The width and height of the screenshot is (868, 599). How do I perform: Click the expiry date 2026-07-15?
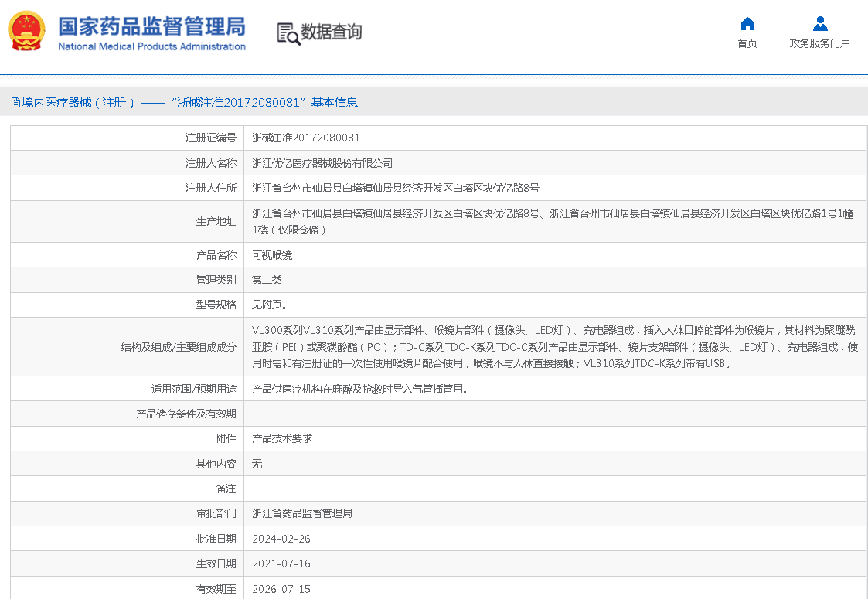[x=281, y=589]
